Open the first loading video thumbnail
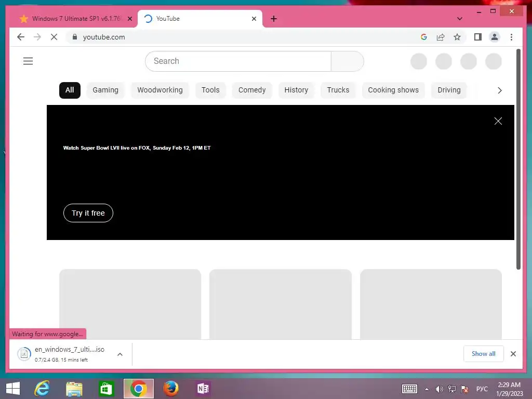 pos(130,304)
